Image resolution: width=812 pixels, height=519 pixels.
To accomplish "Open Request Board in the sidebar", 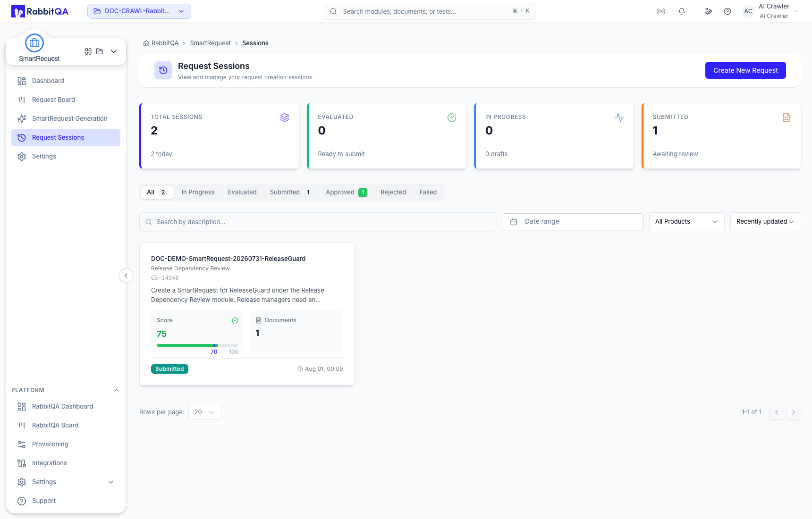I will (x=66, y=100).
